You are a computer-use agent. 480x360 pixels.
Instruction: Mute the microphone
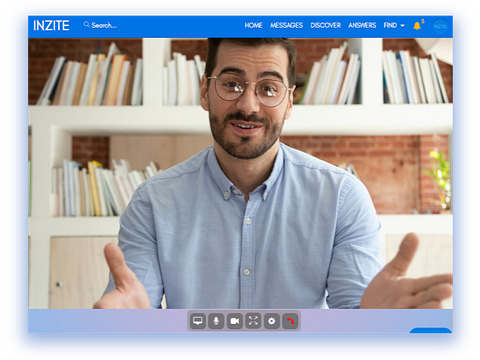click(x=216, y=321)
